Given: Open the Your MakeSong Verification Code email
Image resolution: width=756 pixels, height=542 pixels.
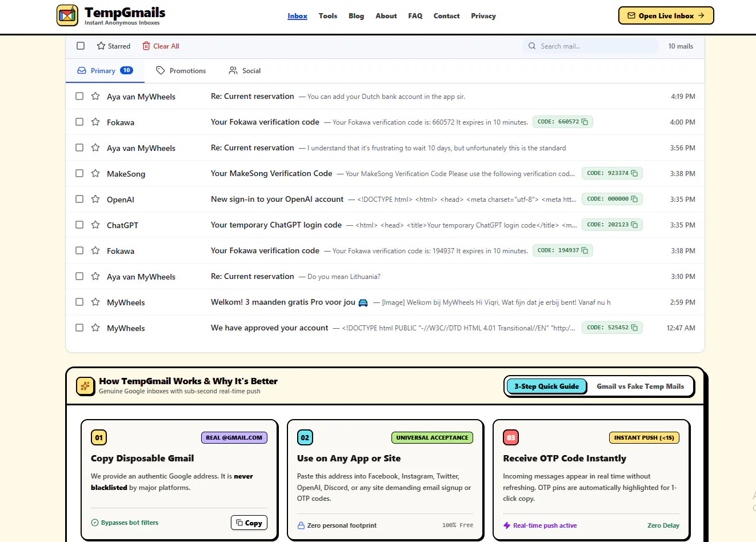Looking at the screenshot, I should tap(385, 173).
